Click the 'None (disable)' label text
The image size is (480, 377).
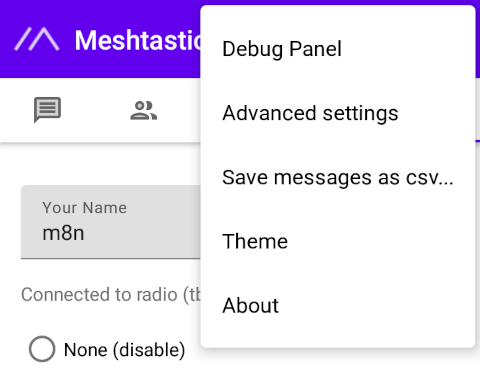(x=124, y=350)
